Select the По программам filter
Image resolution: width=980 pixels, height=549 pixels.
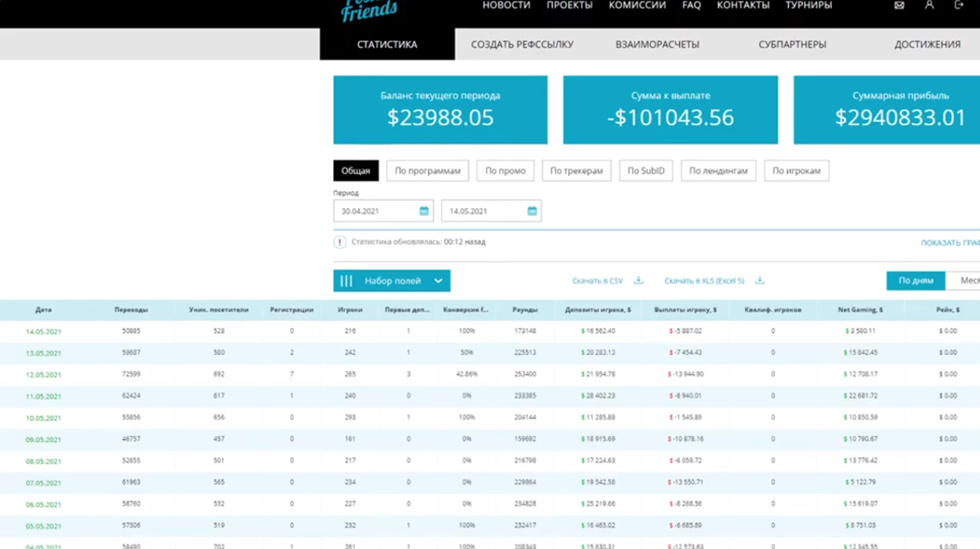pos(427,171)
